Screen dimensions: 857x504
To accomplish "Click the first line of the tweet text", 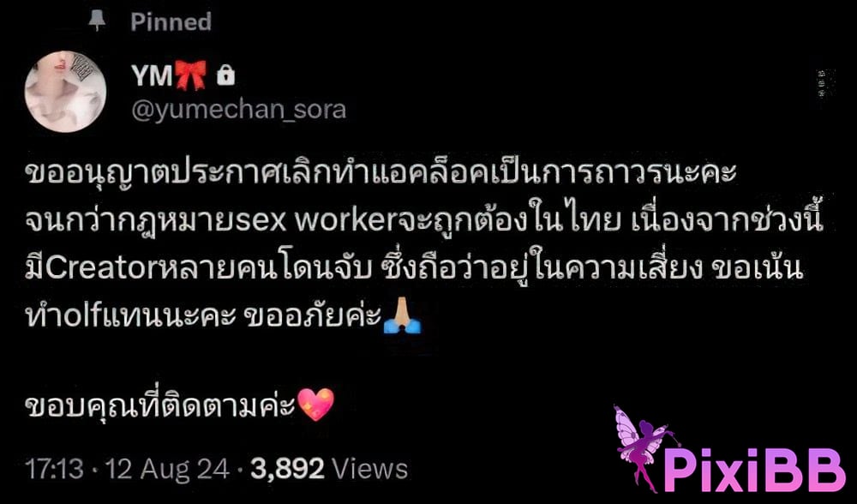I will point(381,173).
